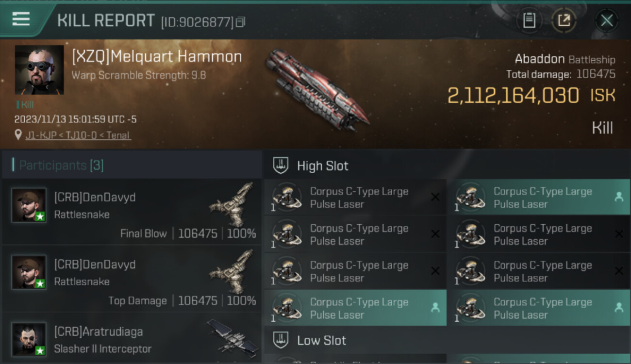Image resolution: width=631 pixels, height=364 pixels.
Task: Open the hamburger menu
Action: [21, 19]
